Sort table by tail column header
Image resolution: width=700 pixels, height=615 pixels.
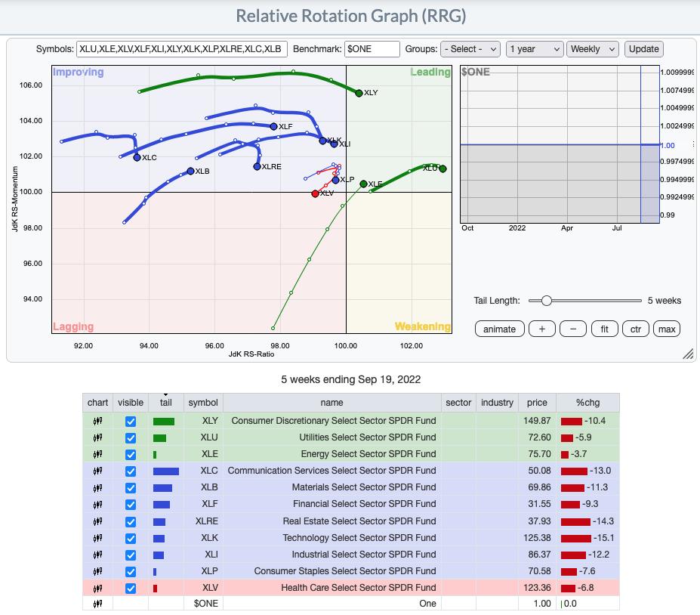(165, 403)
